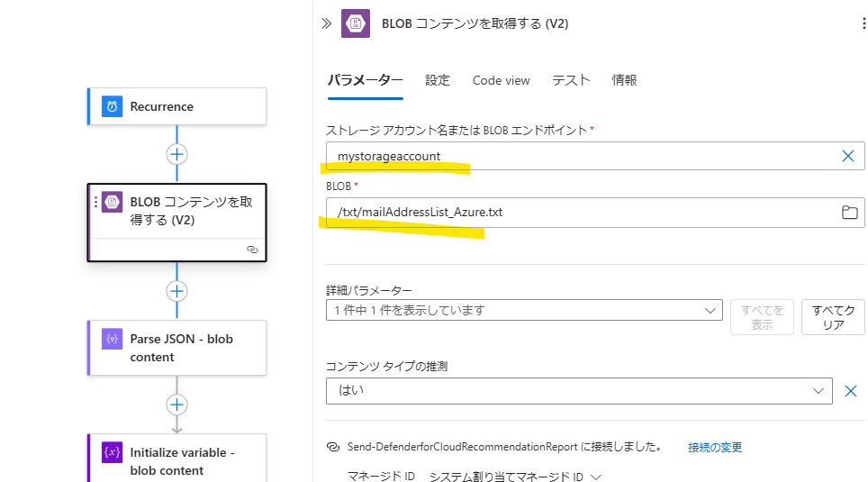Open the コンテンツ タイプの推測 dropdown showing はい
This screenshot has width=868, height=482.
click(x=579, y=391)
